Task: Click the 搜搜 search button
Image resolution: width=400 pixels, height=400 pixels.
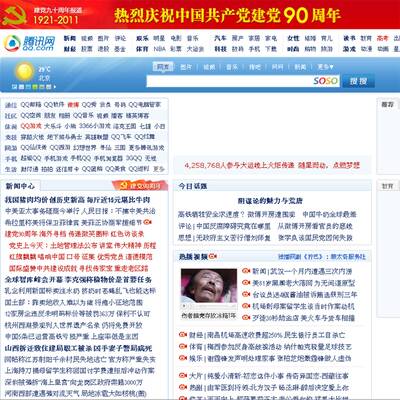Action: (x=358, y=81)
